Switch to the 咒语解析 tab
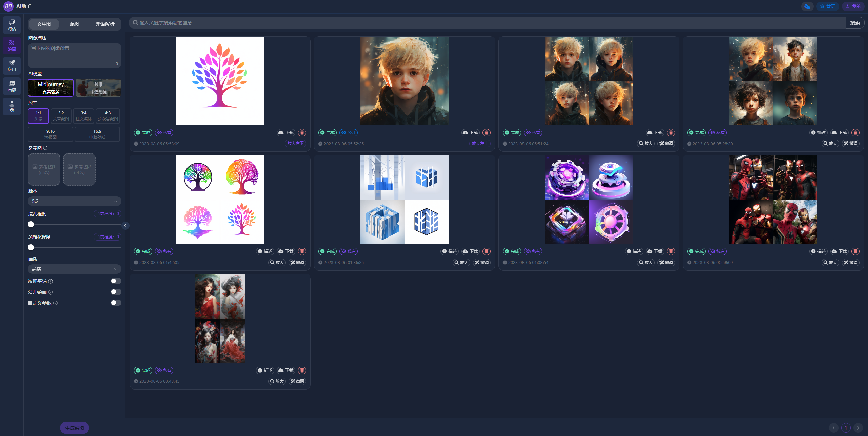The width and height of the screenshot is (868, 436). pyautogui.click(x=105, y=24)
